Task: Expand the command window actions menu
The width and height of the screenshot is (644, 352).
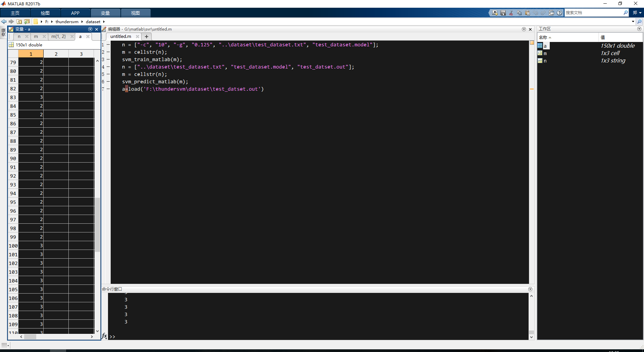Action: click(530, 289)
